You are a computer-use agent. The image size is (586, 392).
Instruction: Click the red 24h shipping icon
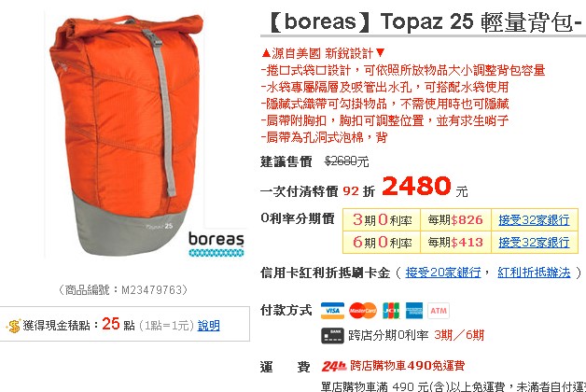[334, 366]
